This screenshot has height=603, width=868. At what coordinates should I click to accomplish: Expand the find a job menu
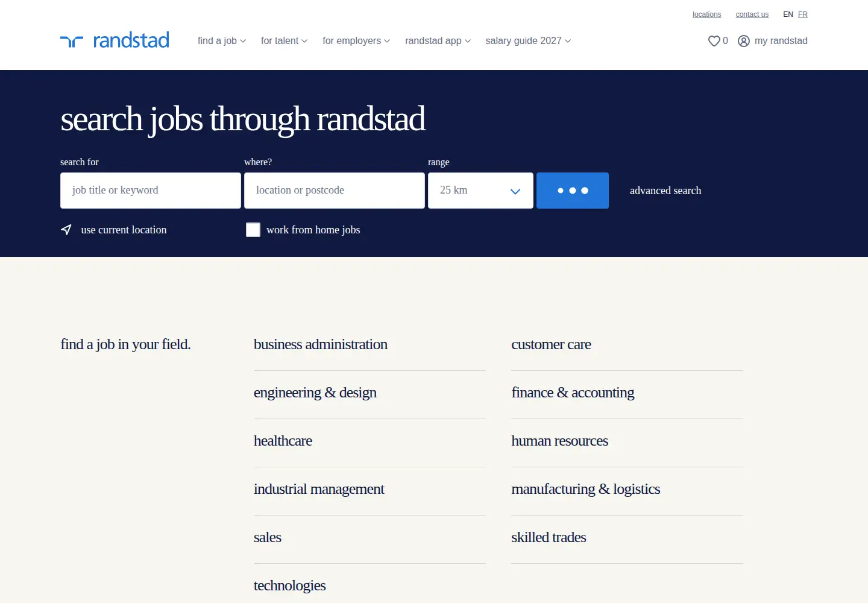tap(222, 41)
